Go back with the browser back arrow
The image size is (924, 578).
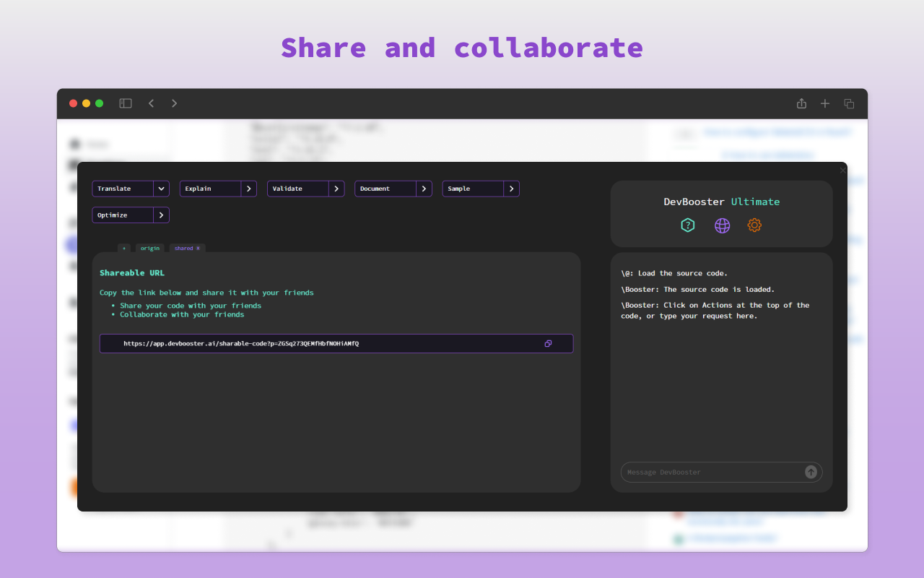point(151,103)
